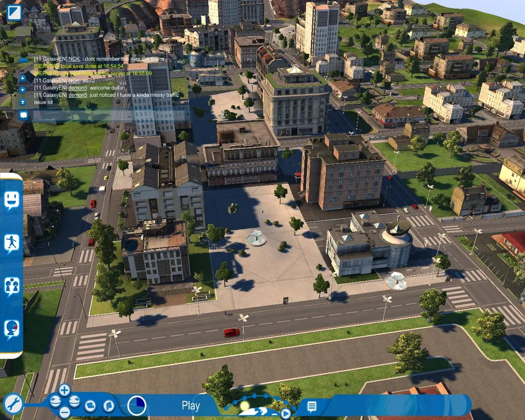Zoom in with the plus button

tap(64, 390)
